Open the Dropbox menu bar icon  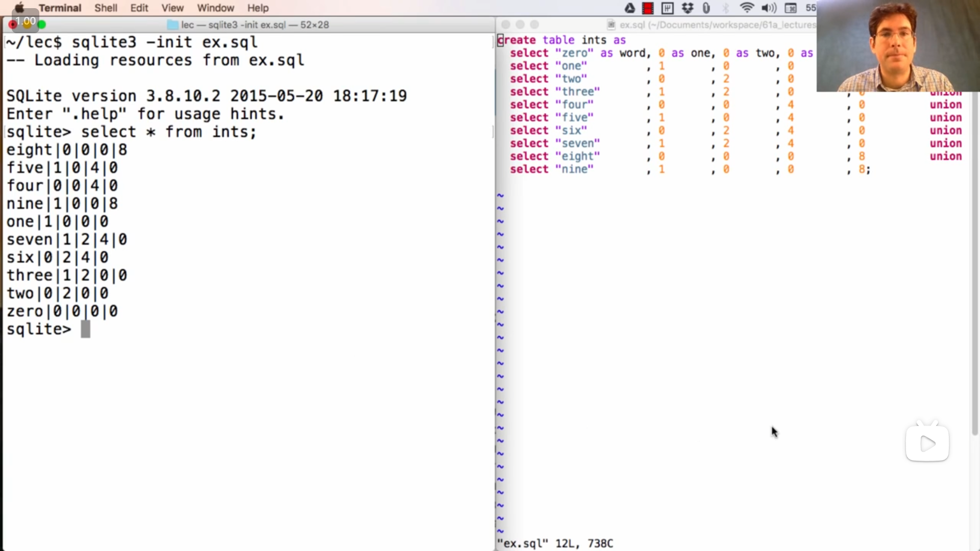(688, 8)
